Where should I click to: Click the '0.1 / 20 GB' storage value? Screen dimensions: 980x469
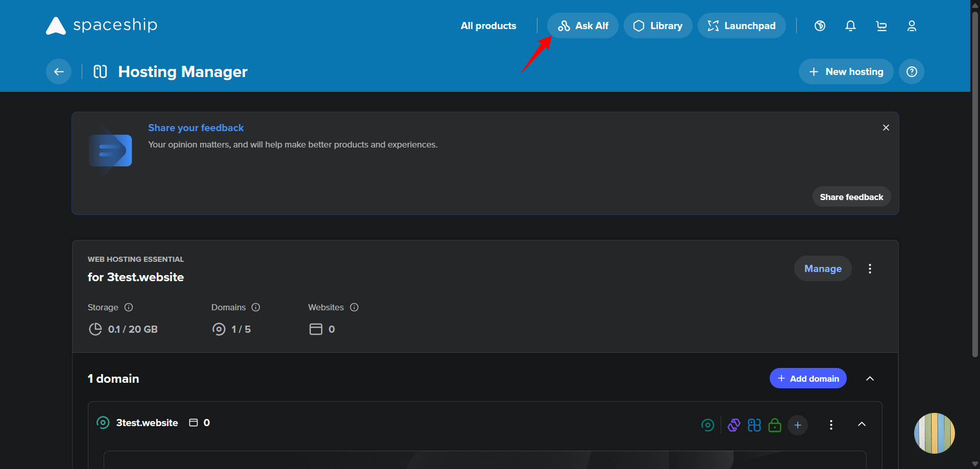[x=133, y=329]
